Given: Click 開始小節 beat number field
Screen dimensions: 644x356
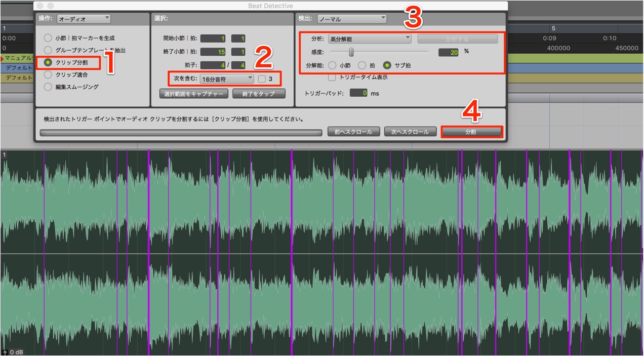Looking at the screenshot, I should coord(238,38).
